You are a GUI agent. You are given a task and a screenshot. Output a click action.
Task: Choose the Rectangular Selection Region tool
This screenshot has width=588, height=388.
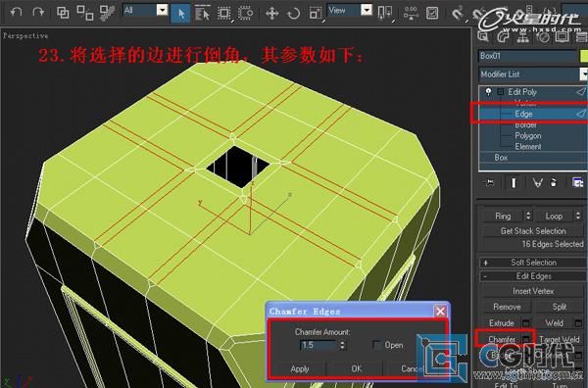[x=224, y=14]
